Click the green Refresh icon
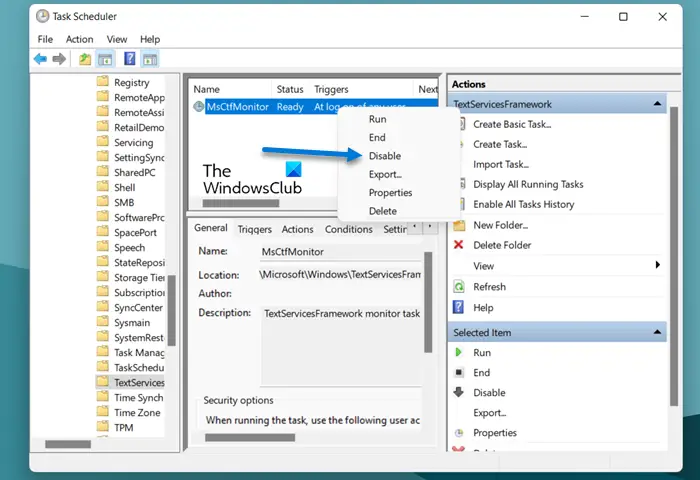Image resolution: width=700 pixels, height=480 pixels. (x=459, y=286)
